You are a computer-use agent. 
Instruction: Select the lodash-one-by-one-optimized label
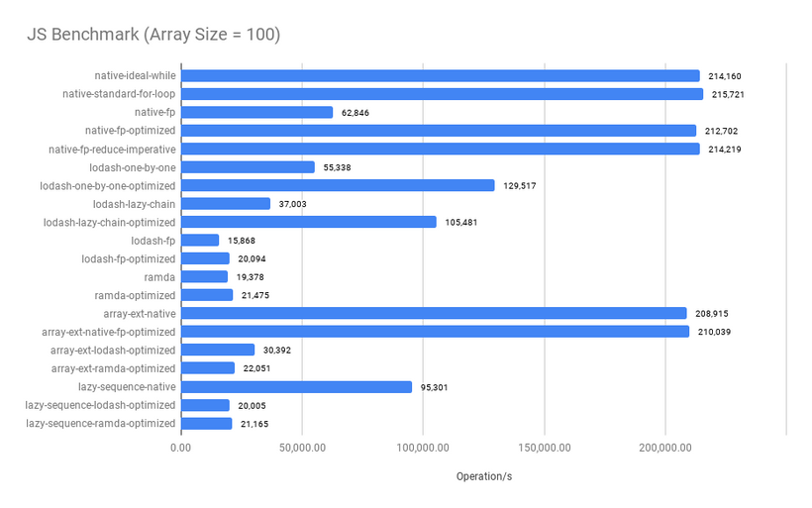108,185
